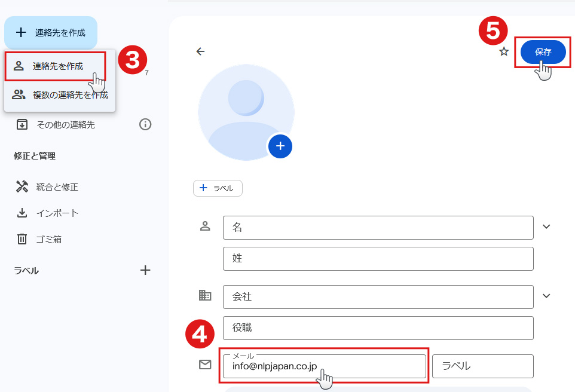Image resolution: width=575 pixels, height=392 pixels.
Task: Toggle the star to favorite this contact
Action: tap(503, 52)
